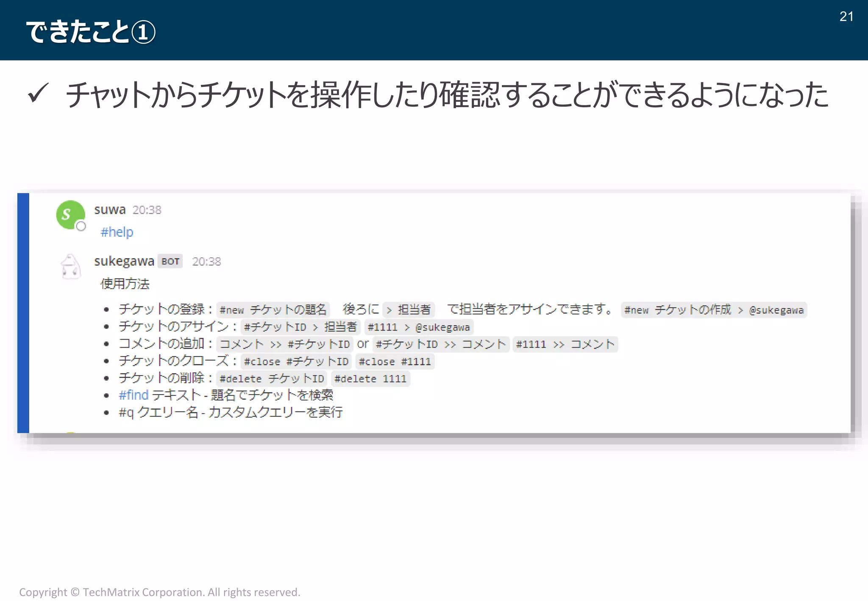This screenshot has height=601, width=868.
Task: Click the slide title できたこと①
Action: [91, 32]
